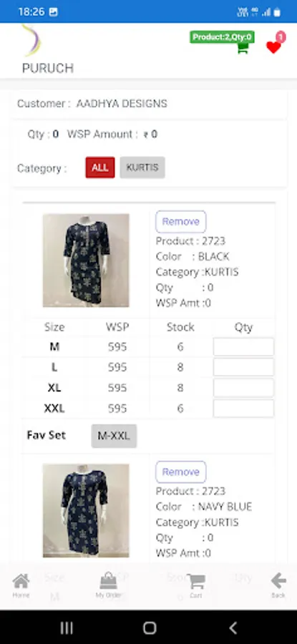Screen dimensions: 297x644
Task: Click the Qty field for size XXL
Action: coord(243,409)
